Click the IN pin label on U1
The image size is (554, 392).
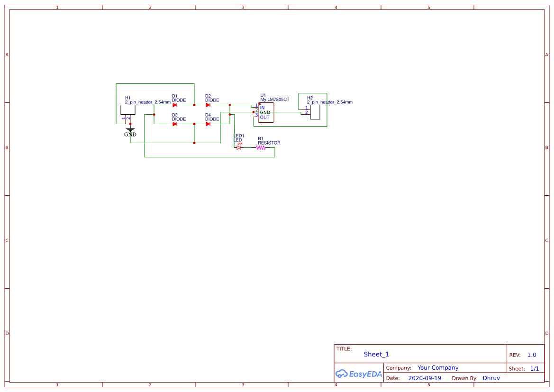tap(263, 108)
